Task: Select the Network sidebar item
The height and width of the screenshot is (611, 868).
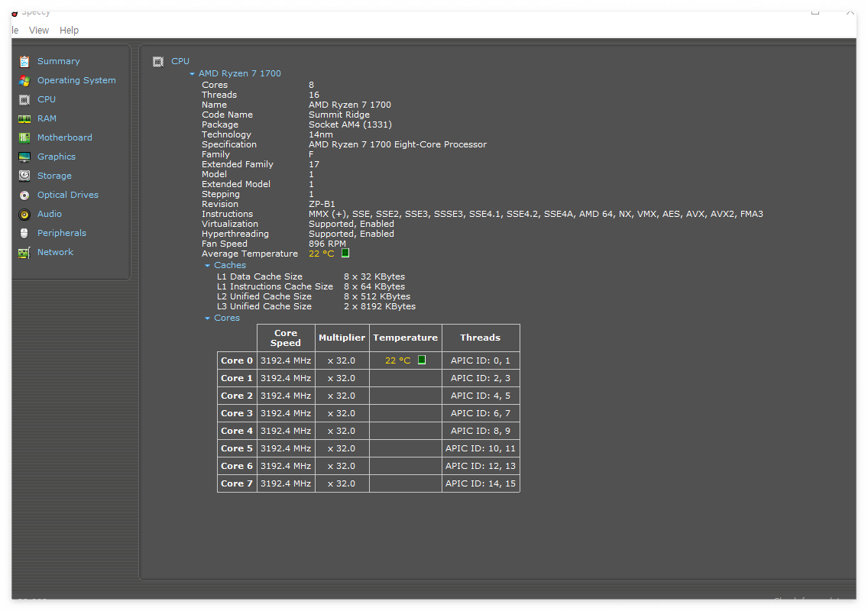Action: [x=55, y=252]
